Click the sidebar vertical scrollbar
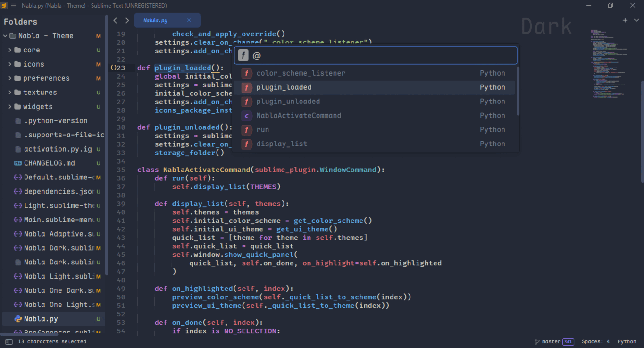Screen dimensions: 644x348 tap(107, 144)
